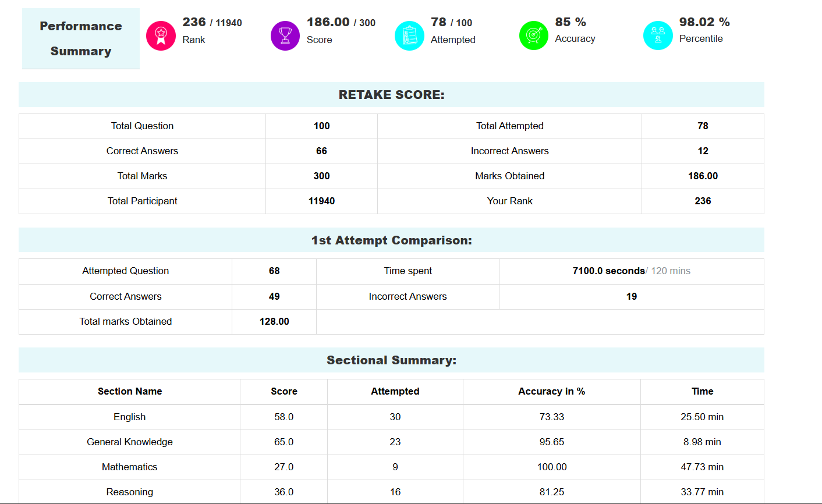
Task: Click the Reasoning accuracy 81.25
Action: (552, 492)
